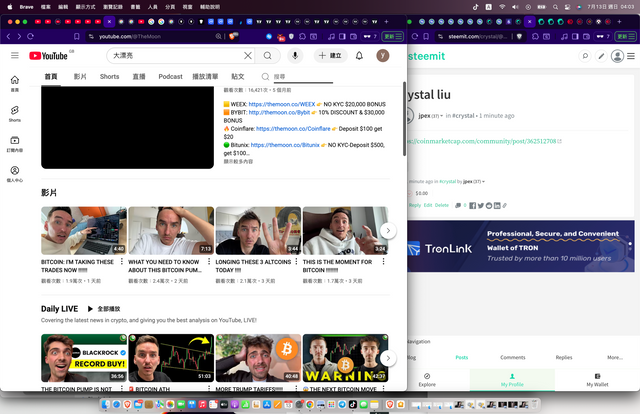
Task: Bookmark the YouTube page
Action: coord(76,36)
